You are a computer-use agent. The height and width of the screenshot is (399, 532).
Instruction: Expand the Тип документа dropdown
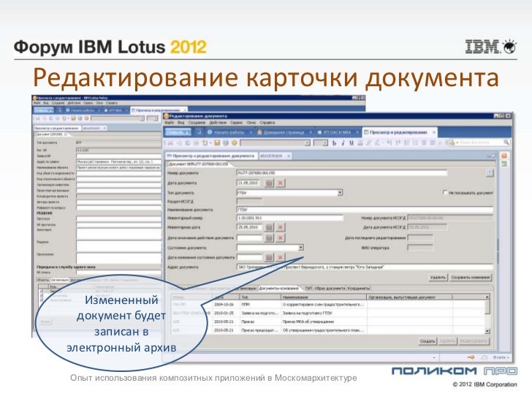tap(340, 193)
